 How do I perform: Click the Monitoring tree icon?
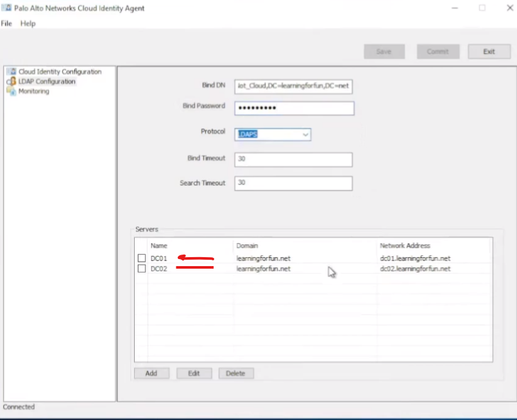pos(11,91)
